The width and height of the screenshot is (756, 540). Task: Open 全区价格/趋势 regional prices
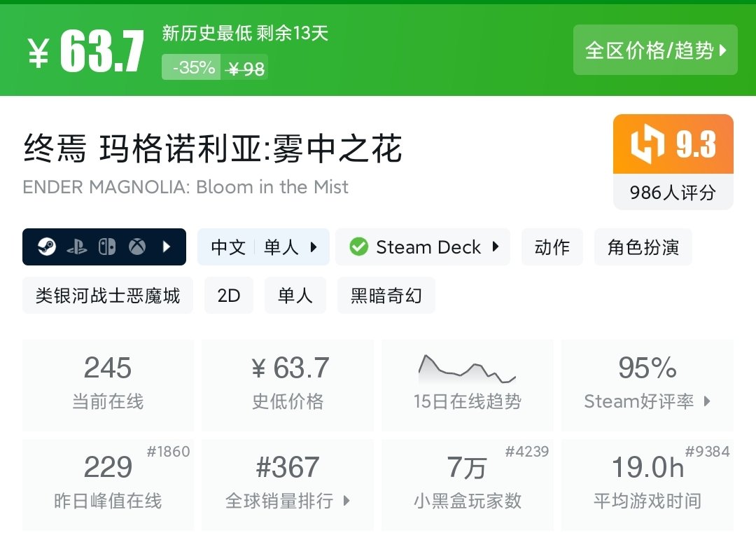655,50
